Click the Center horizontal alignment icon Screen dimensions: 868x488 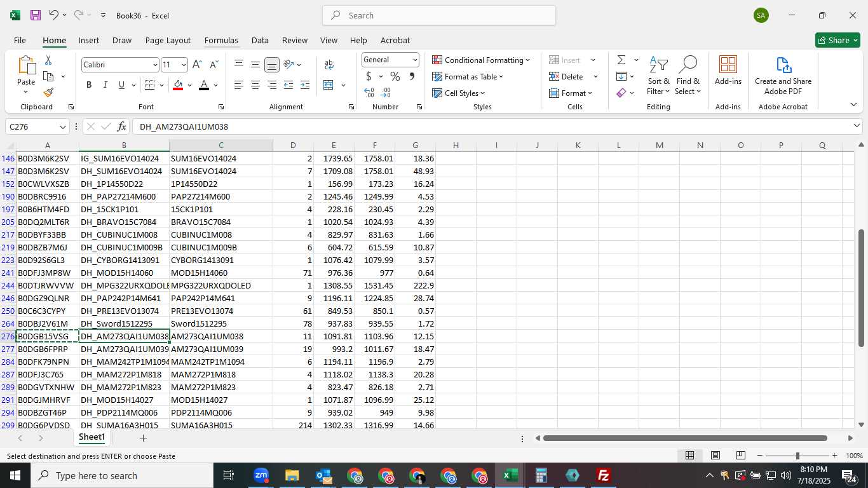pyautogui.click(x=255, y=85)
